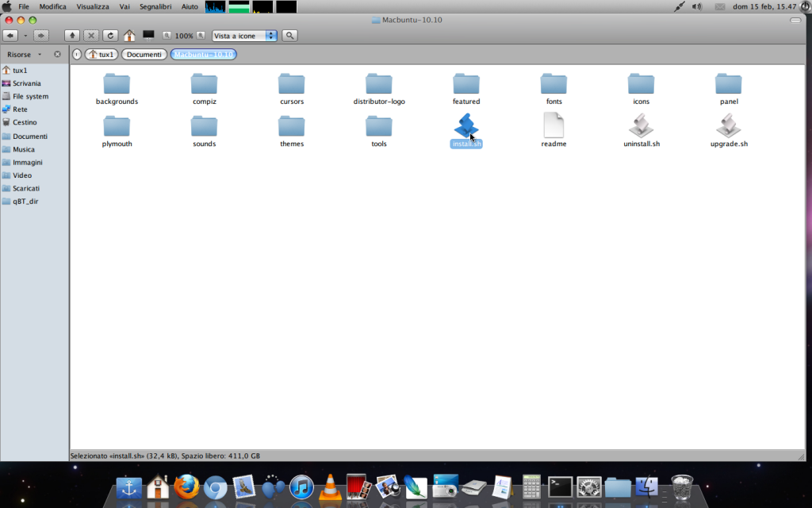This screenshot has height=508, width=812.
Task: Toggle the path bar text entry button
Action: [x=77, y=55]
